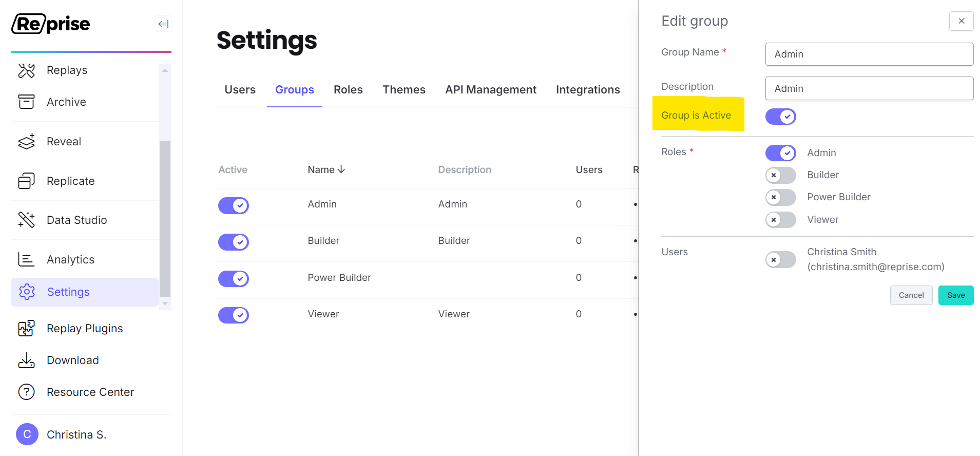Toggle Active switch for Builder group row

pyautogui.click(x=234, y=242)
